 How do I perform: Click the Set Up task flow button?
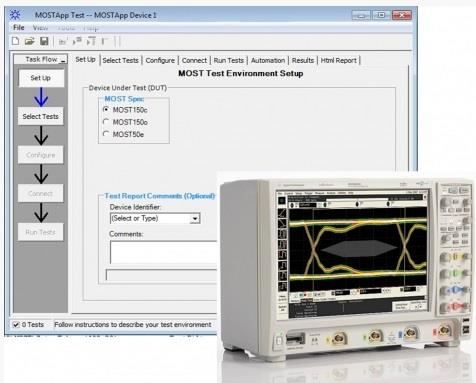[41, 78]
